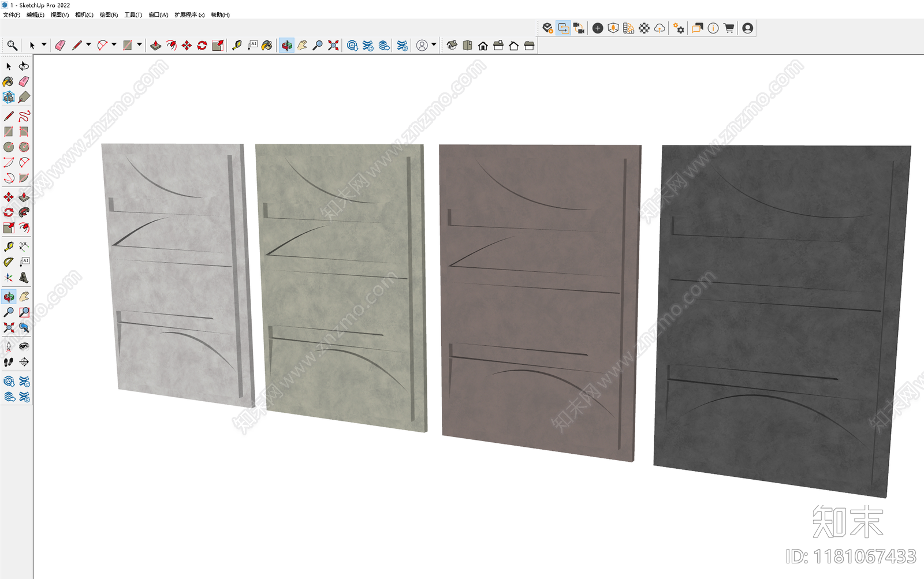Switch to the Front view house icon

coord(483,45)
